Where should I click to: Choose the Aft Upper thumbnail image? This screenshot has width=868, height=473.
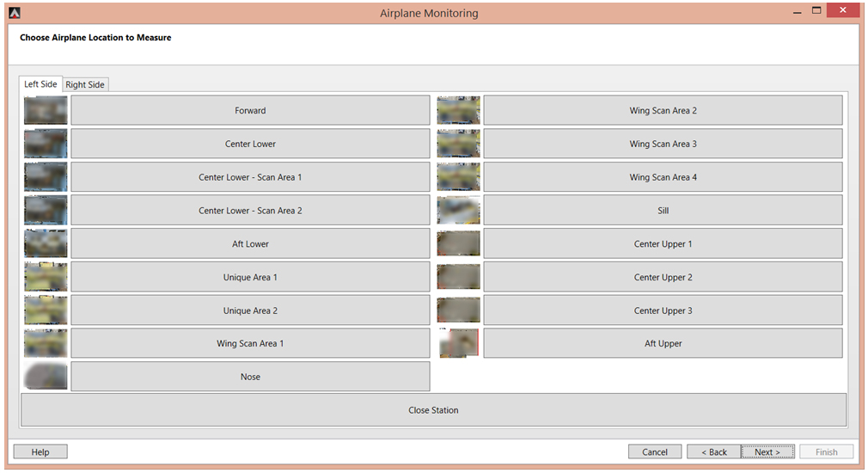458,343
